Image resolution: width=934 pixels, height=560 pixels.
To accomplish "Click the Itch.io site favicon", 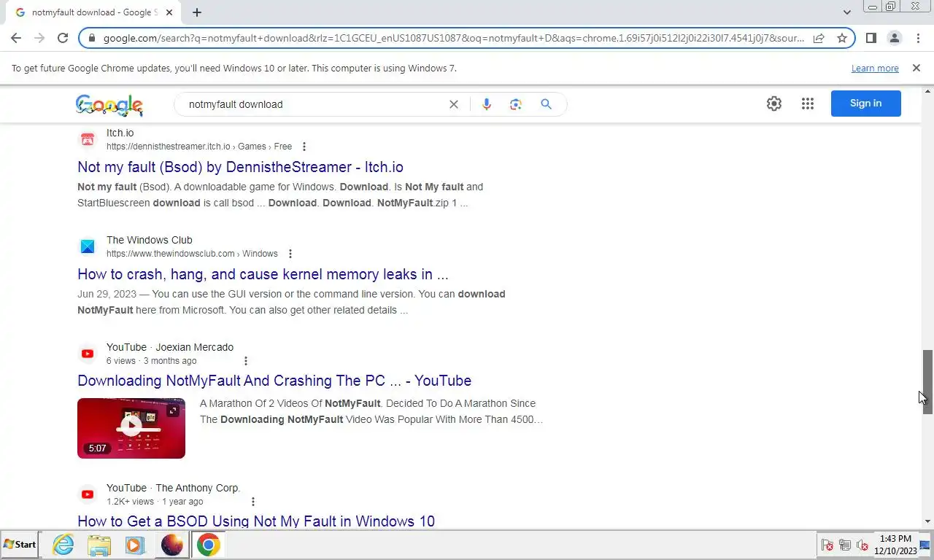I will coord(88,139).
